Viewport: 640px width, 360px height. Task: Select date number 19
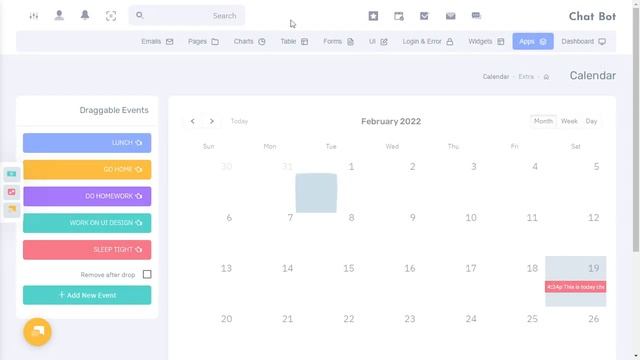tap(593, 268)
